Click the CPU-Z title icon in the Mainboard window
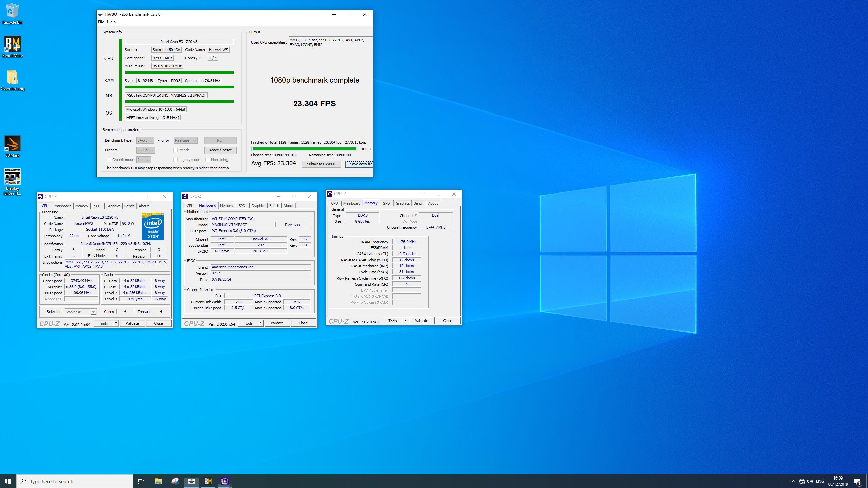 click(x=185, y=196)
